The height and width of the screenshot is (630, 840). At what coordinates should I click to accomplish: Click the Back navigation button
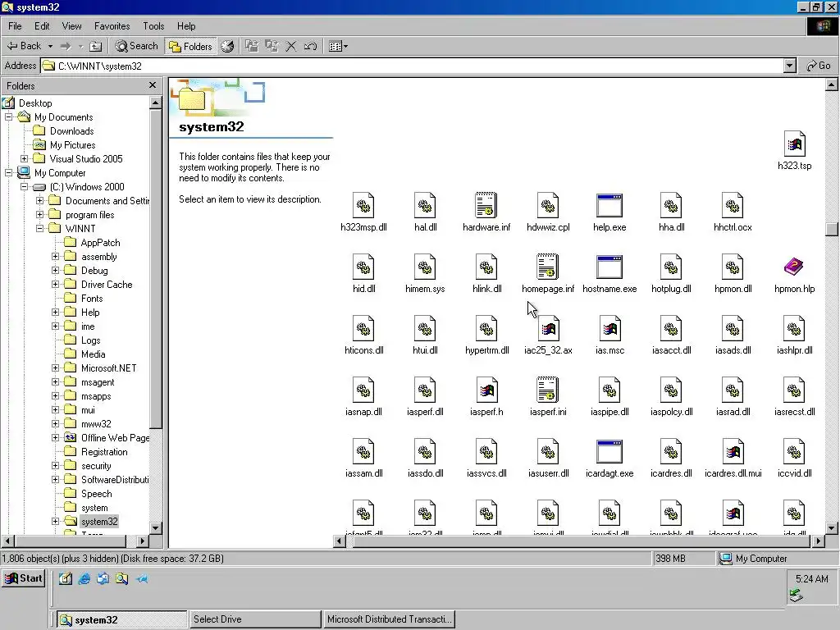24,46
